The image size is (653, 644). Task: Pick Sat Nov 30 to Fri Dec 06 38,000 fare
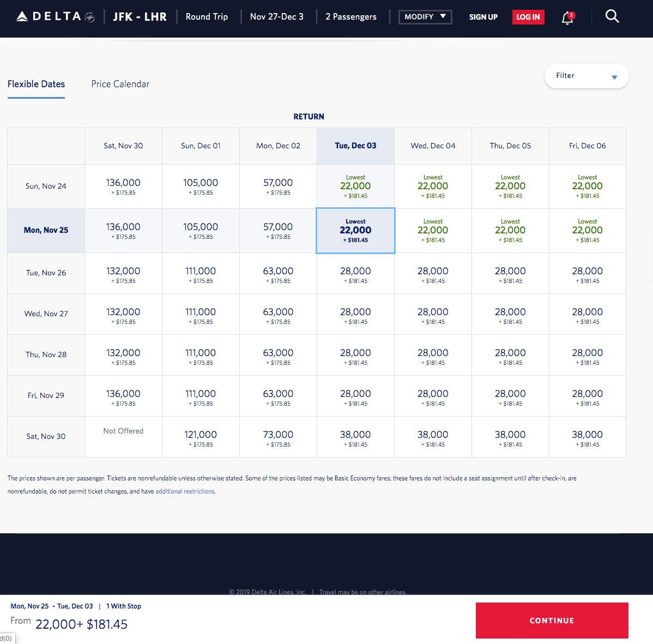[x=587, y=437]
